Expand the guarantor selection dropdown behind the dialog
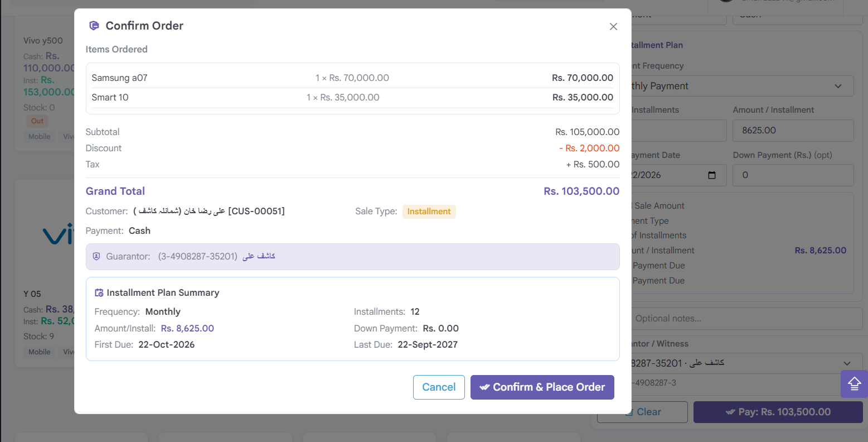Image resolution: width=868 pixels, height=442 pixels. 747,363
